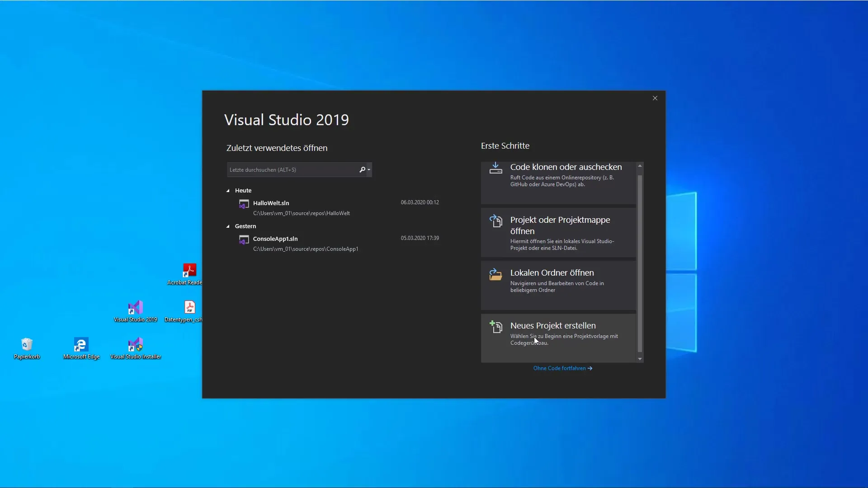Open search options dropdown arrow
Screen dimensions: 868x488
[369, 170]
